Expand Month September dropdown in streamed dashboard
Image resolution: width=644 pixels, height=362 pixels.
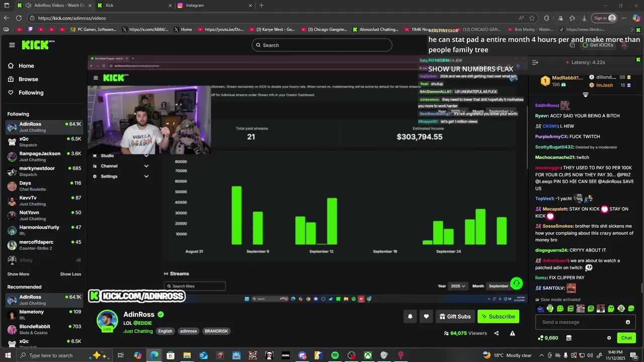tap(499, 286)
